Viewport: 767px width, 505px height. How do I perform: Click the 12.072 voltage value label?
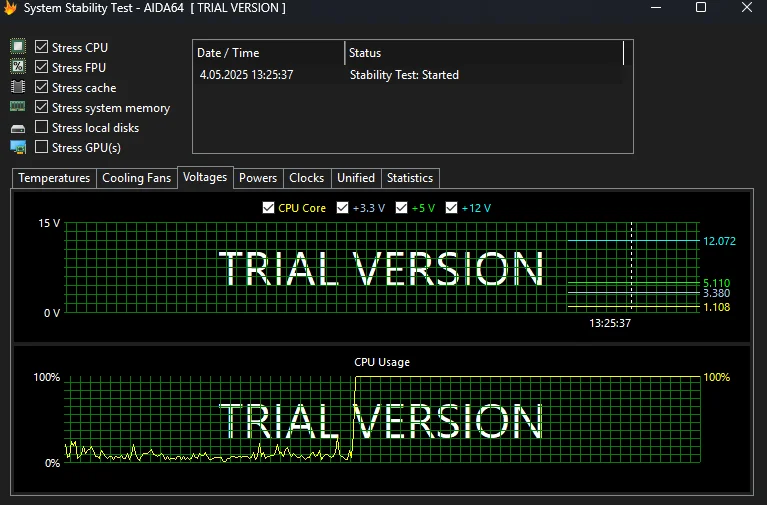[x=719, y=241]
